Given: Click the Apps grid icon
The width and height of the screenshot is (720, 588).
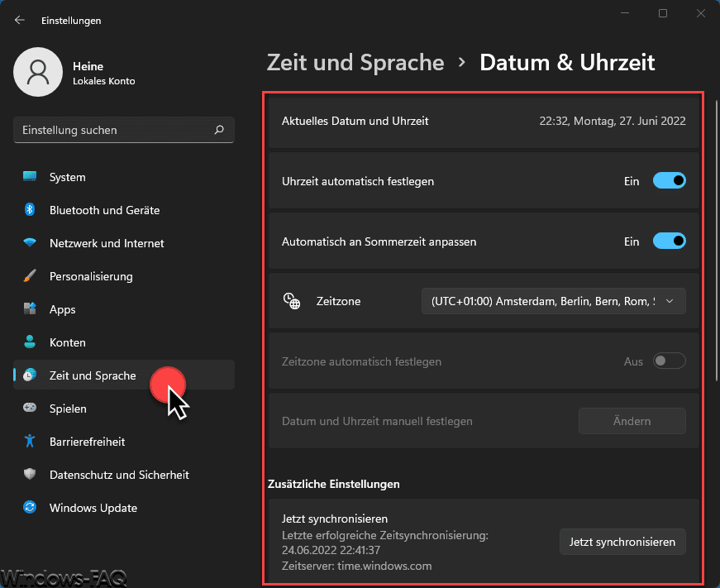Looking at the screenshot, I should pos(30,308).
